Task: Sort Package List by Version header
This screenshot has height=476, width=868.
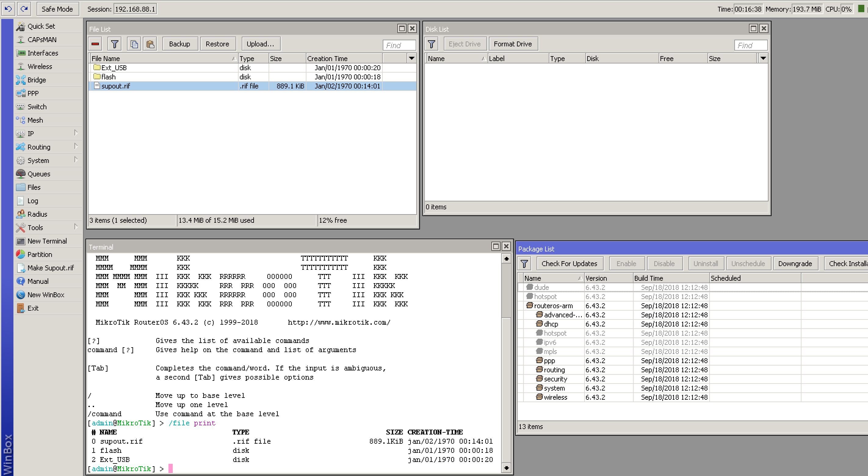Action: pos(608,278)
